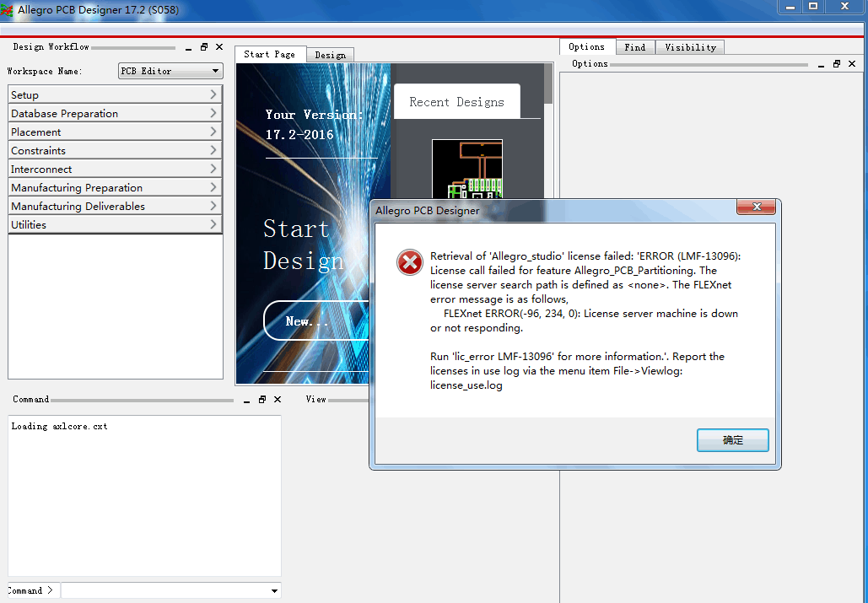Close the Command panel
This screenshot has height=603, width=868.
click(x=278, y=400)
